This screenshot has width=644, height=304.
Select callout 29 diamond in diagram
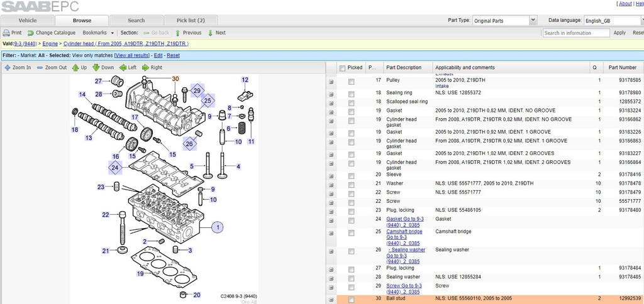point(197,90)
